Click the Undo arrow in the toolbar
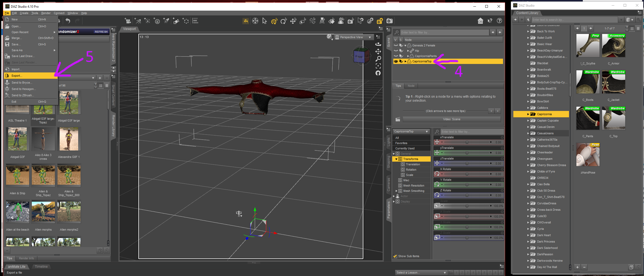Image resolution: width=644 pixels, height=276 pixels. tap(68, 21)
